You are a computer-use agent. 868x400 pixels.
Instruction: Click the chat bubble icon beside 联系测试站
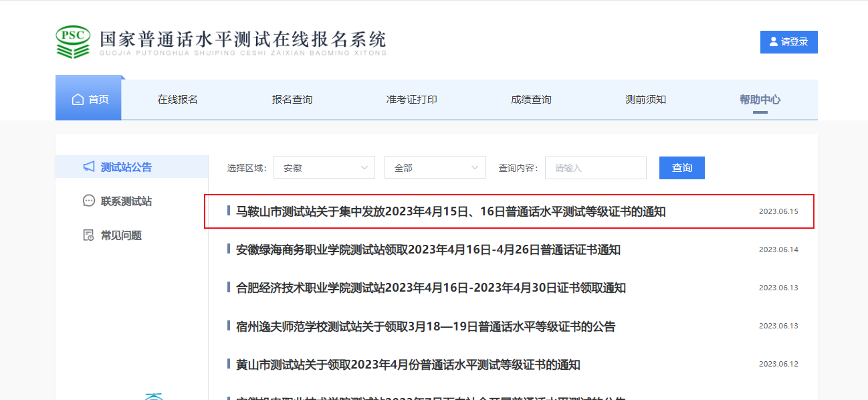pyautogui.click(x=88, y=201)
